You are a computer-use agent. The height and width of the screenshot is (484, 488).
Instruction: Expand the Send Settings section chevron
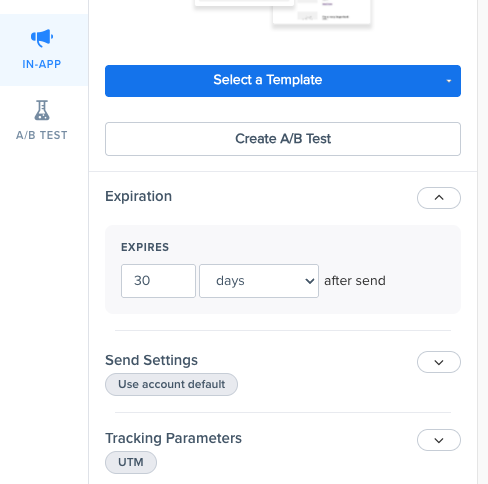click(439, 362)
